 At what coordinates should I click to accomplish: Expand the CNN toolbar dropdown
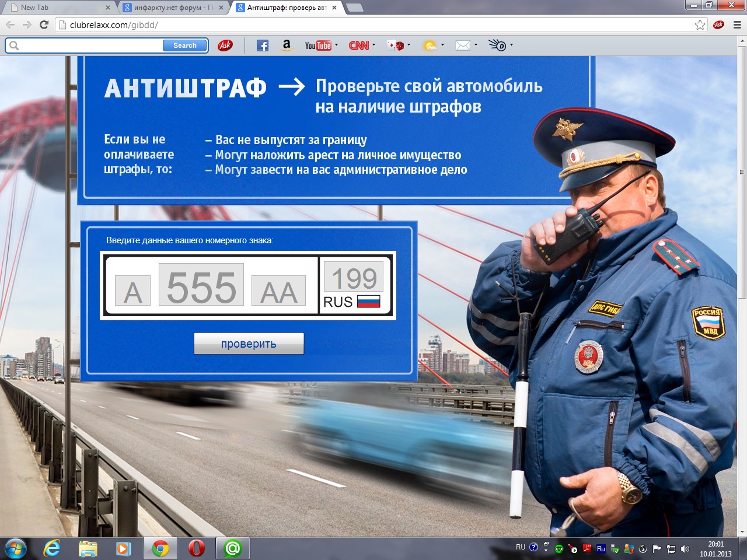click(x=373, y=45)
